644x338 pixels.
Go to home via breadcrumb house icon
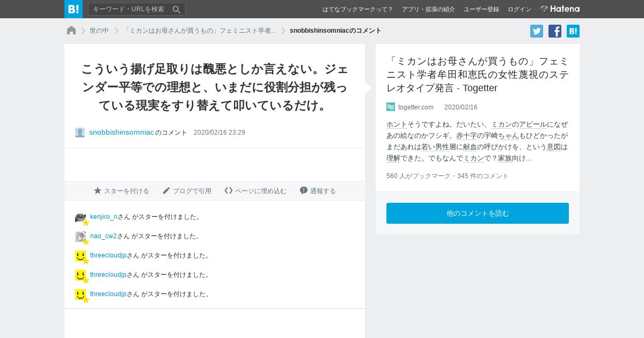(x=71, y=31)
